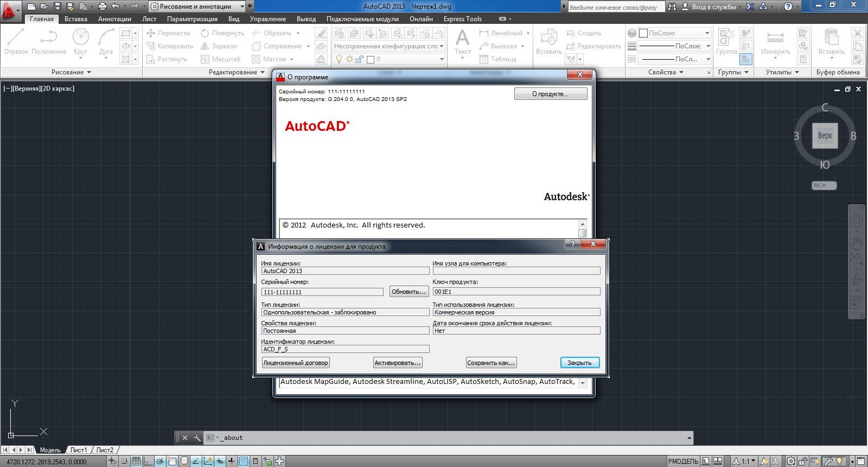The image size is (868, 467).
Task: Switch to the Express Tools ribbon tab
Action: coord(463,19)
